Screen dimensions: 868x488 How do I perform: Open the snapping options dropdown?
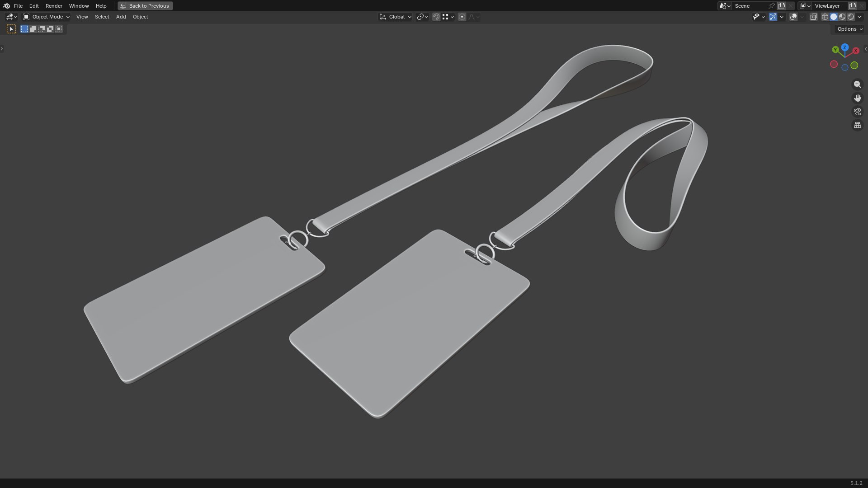click(x=448, y=17)
